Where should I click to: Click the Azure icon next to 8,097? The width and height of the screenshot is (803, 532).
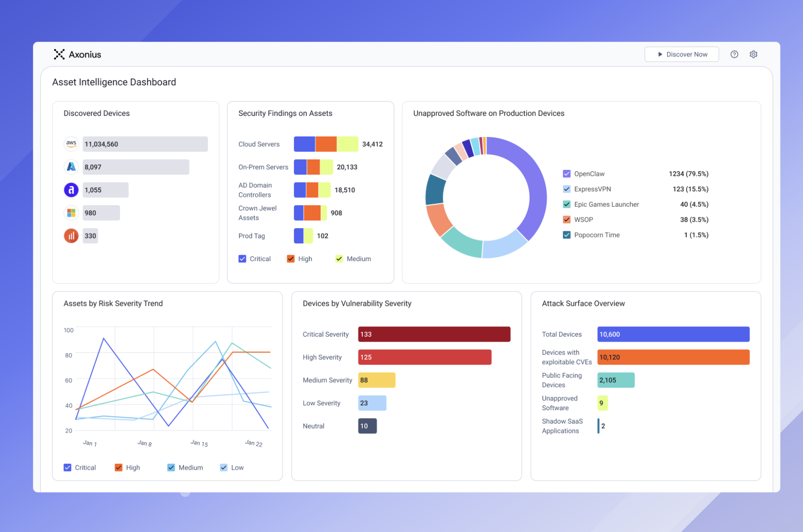[x=71, y=167]
